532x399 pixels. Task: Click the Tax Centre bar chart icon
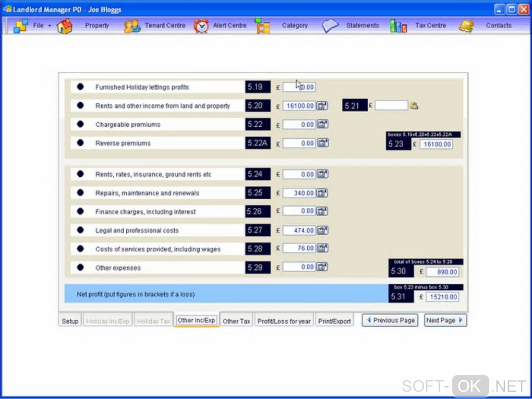point(398,26)
